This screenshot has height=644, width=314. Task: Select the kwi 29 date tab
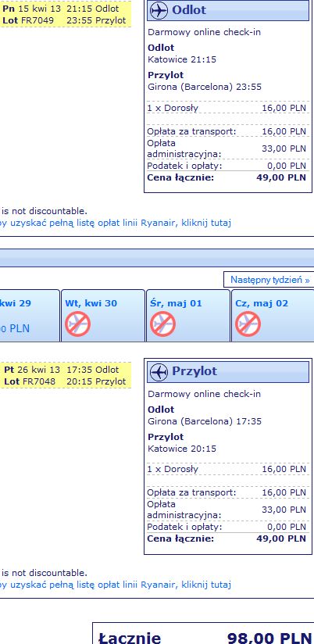point(30,316)
